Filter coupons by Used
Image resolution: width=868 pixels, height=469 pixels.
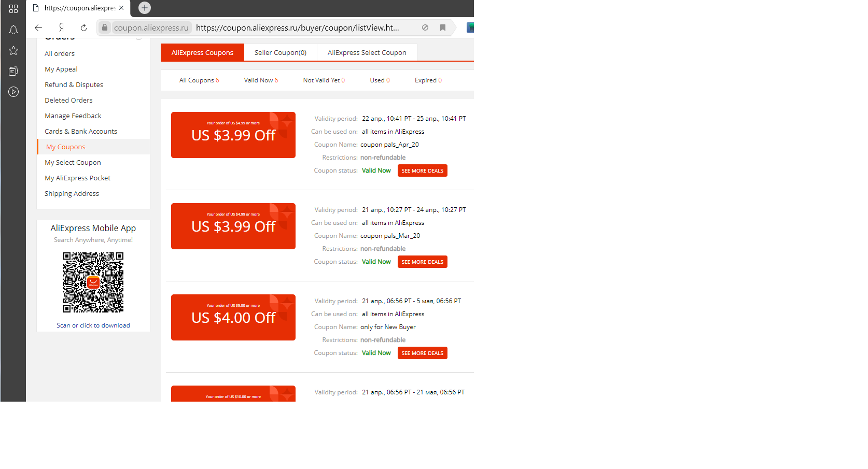coord(380,80)
